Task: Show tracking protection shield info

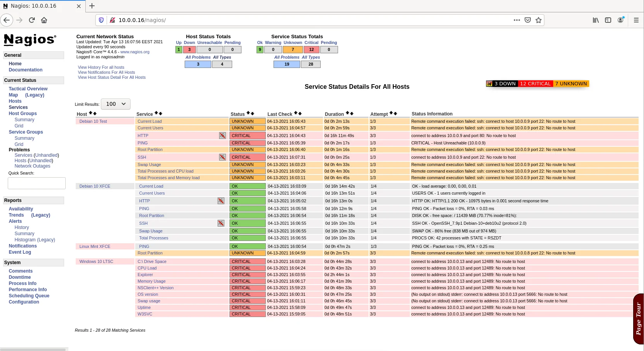Action: point(101,20)
